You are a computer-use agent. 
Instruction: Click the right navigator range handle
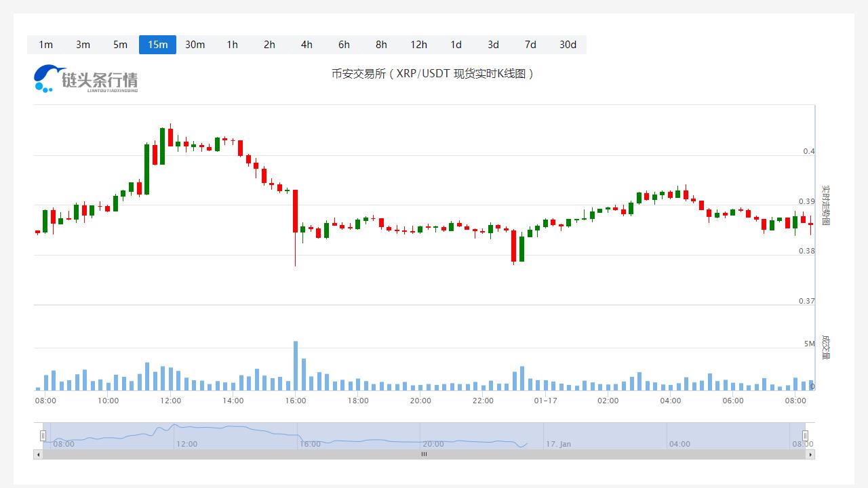coord(806,436)
